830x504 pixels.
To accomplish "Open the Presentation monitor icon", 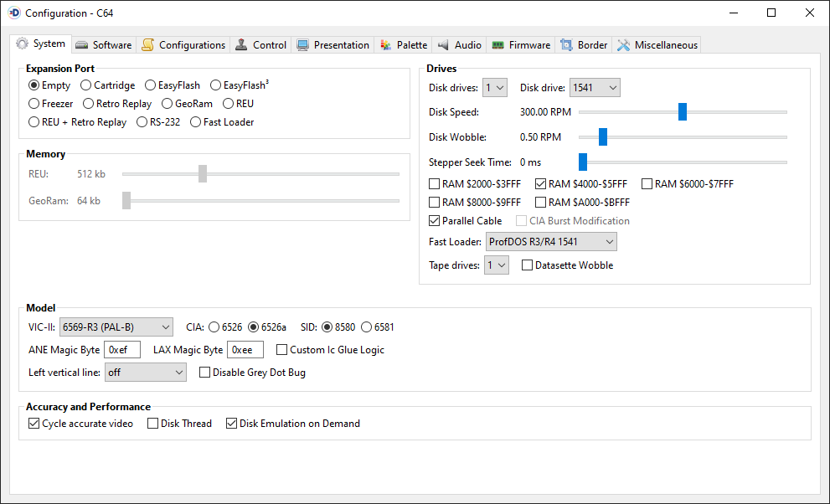I will tap(302, 45).
